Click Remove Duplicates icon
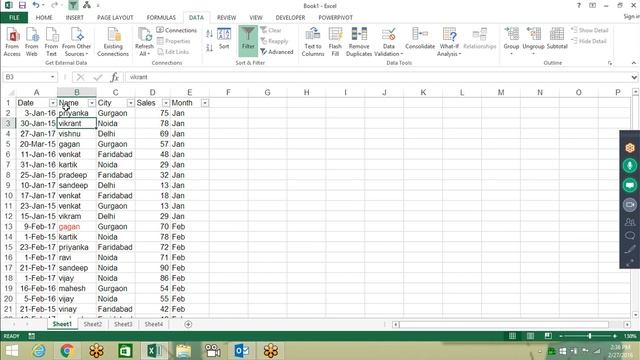640x360 pixels. point(359,42)
